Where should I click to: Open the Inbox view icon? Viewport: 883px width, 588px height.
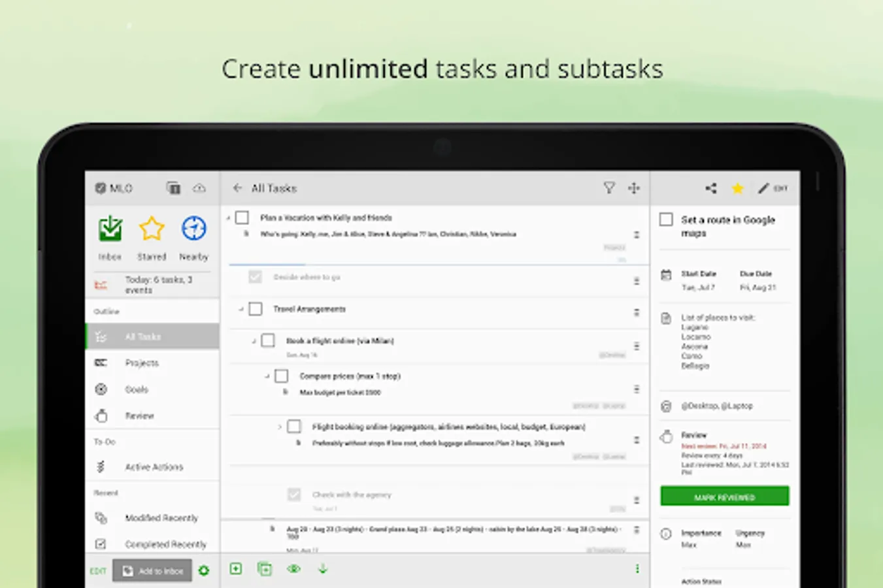pyautogui.click(x=110, y=229)
